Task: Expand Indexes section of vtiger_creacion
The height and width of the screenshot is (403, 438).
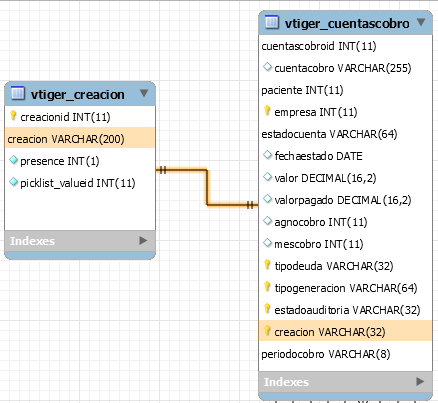Action: click(143, 240)
